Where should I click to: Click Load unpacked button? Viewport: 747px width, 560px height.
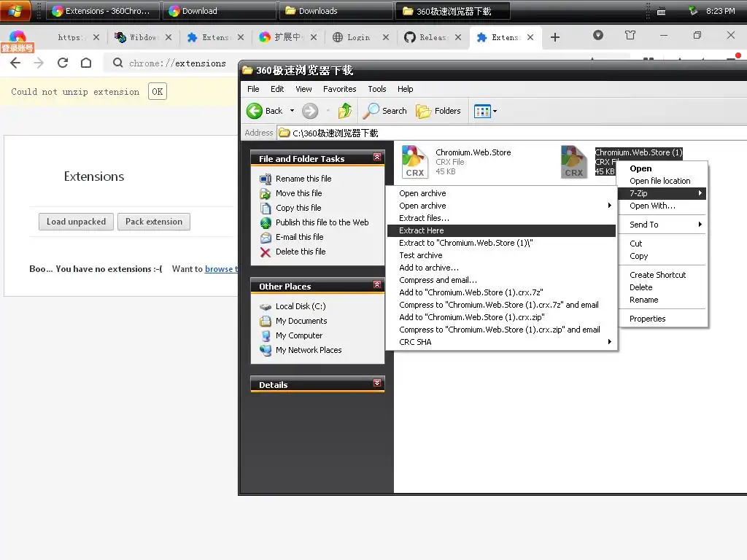click(x=76, y=222)
